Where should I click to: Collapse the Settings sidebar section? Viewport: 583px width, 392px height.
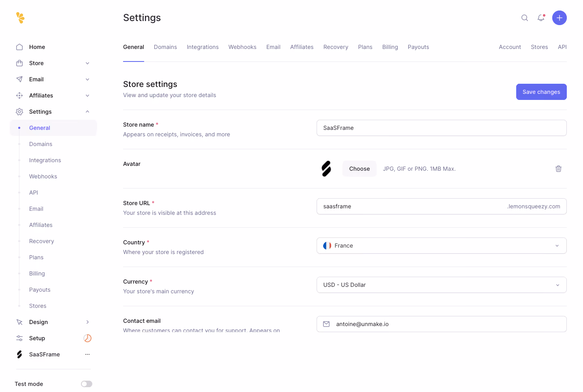87,112
